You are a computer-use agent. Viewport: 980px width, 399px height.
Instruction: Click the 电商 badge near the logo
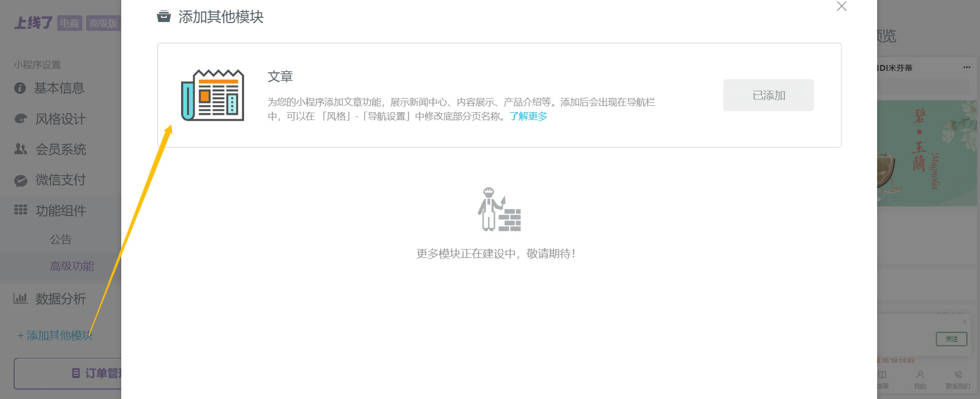click(x=69, y=23)
